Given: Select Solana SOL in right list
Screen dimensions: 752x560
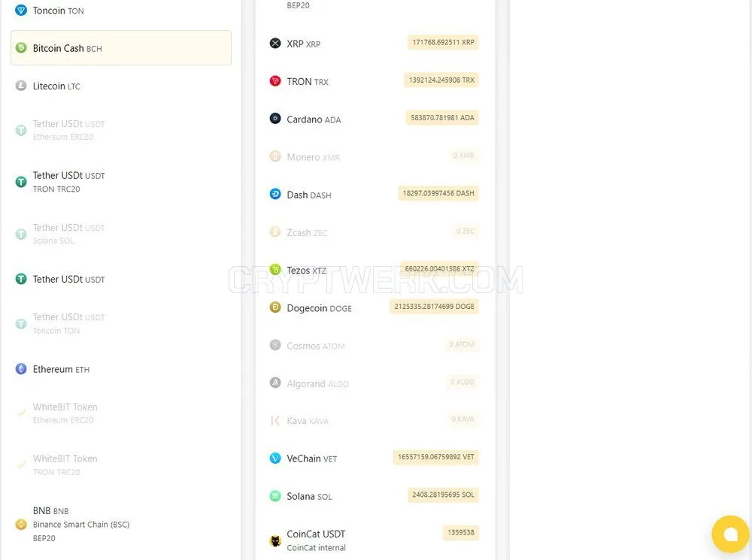Looking at the screenshot, I should [x=374, y=496].
